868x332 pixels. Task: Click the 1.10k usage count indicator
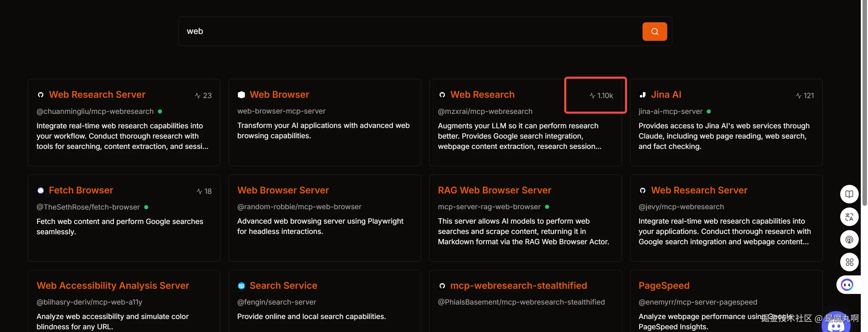[x=601, y=96]
